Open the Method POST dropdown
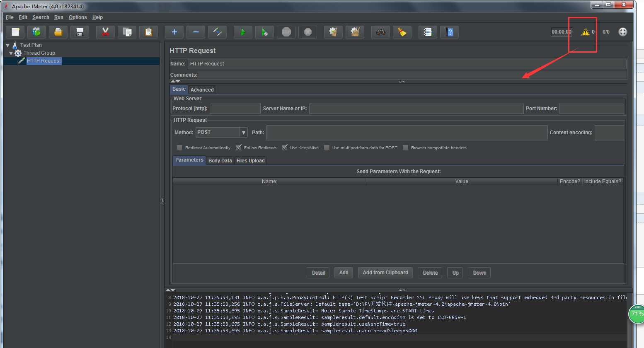The image size is (644, 348). (243, 132)
